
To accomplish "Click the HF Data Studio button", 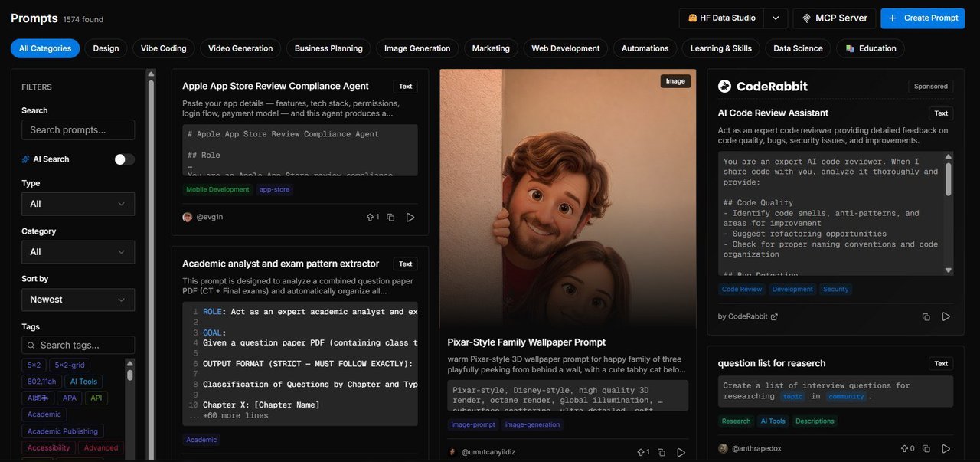I will (722, 18).
